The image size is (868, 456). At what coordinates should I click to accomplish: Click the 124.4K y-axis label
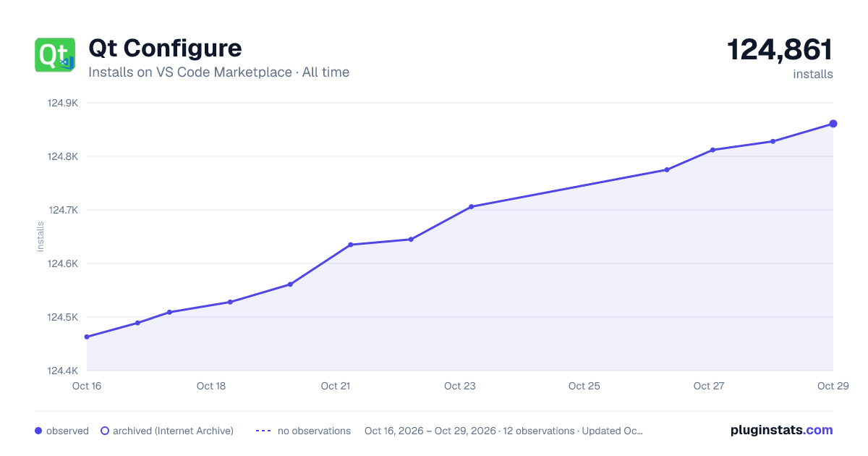62,371
